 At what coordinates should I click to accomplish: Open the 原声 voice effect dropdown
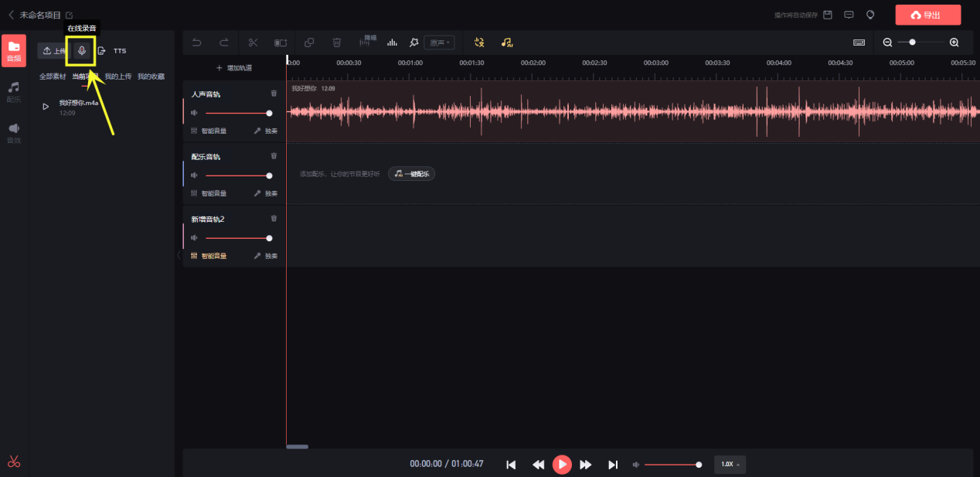pyautogui.click(x=439, y=43)
